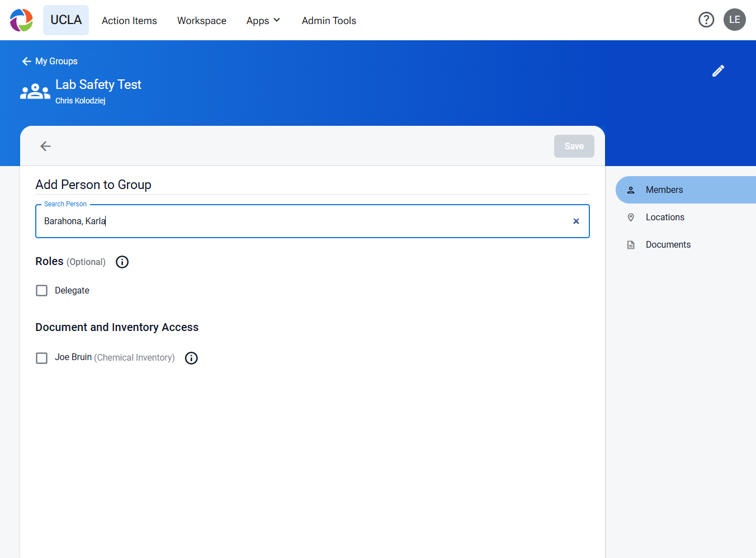Click the Documents file icon in sidebar
The width and height of the screenshot is (756, 558).
point(631,245)
